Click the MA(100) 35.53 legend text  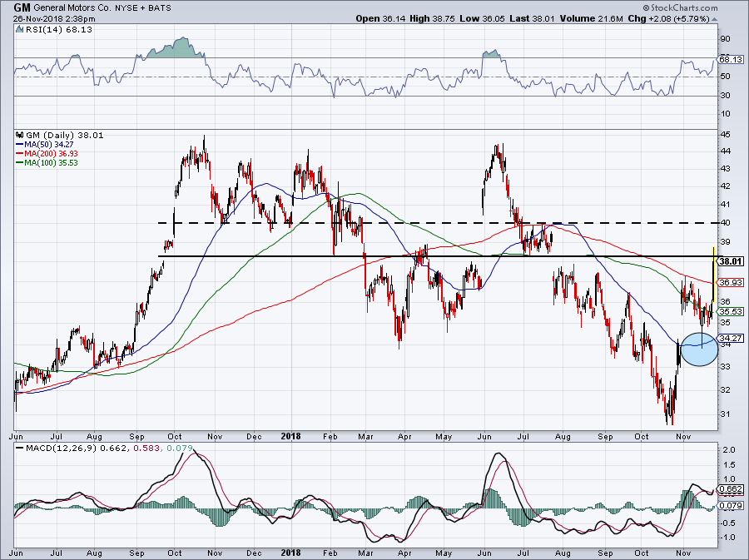point(51,163)
